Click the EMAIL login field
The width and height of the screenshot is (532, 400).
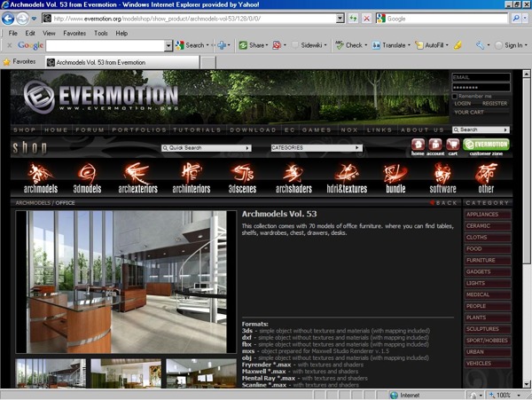(x=481, y=77)
